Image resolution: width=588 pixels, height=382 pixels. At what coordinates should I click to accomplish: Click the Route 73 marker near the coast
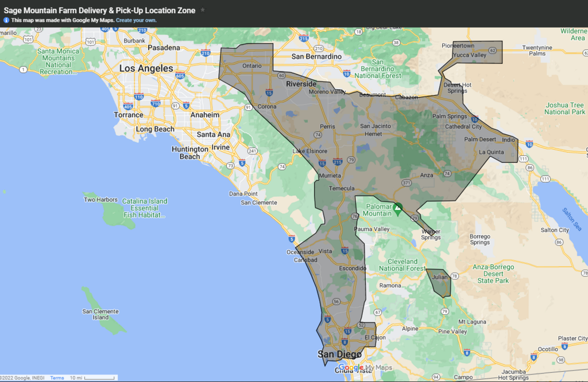[230, 166]
